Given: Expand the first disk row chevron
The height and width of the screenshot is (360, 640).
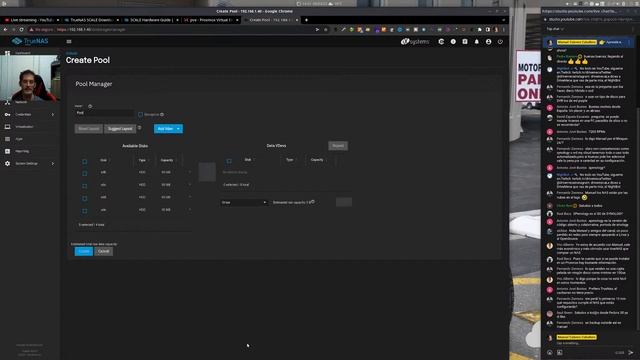Looking at the screenshot, I should pyautogui.click(x=189, y=172).
